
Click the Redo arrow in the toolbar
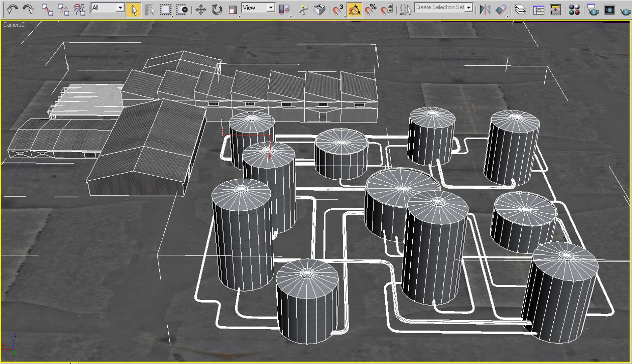(28, 9)
